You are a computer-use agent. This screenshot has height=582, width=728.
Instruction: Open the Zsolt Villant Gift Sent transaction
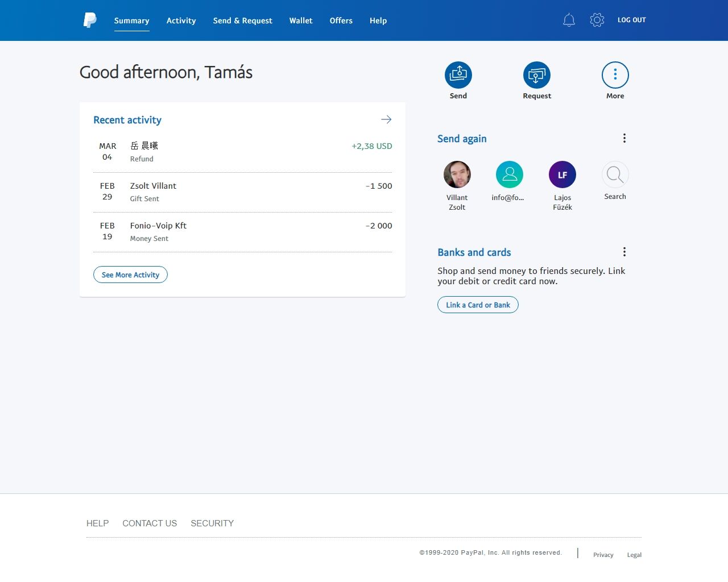click(x=243, y=192)
